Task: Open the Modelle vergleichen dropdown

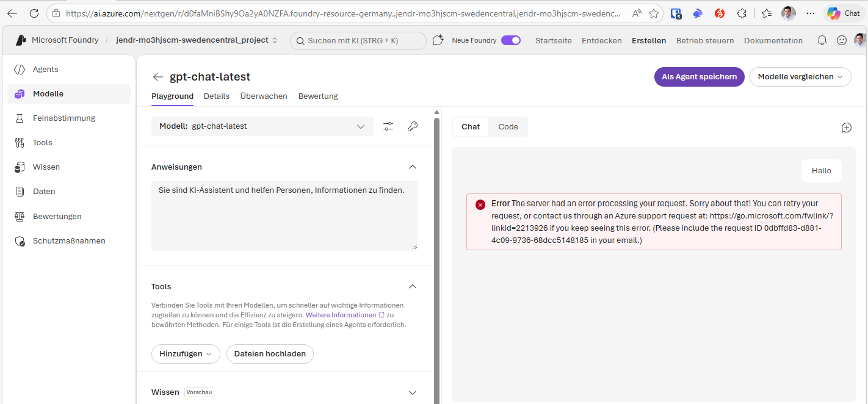Action: pyautogui.click(x=800, y=77)
